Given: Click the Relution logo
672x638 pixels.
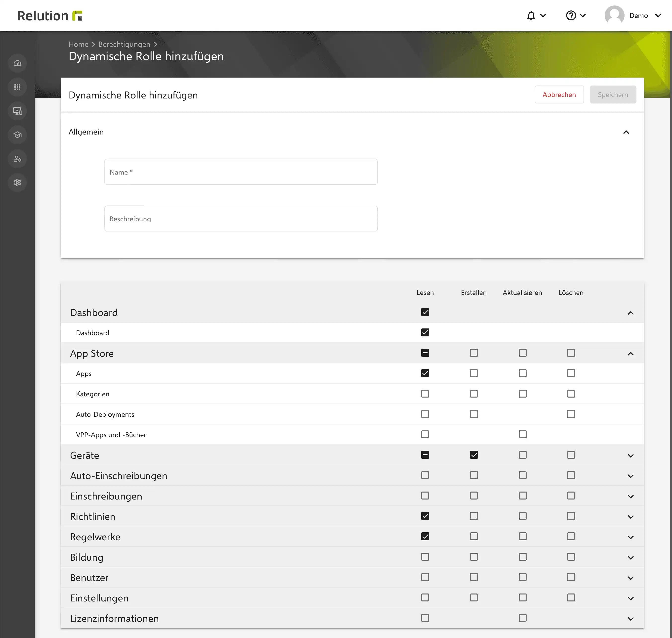Looking at the screenshot, I should click(50, 16).
